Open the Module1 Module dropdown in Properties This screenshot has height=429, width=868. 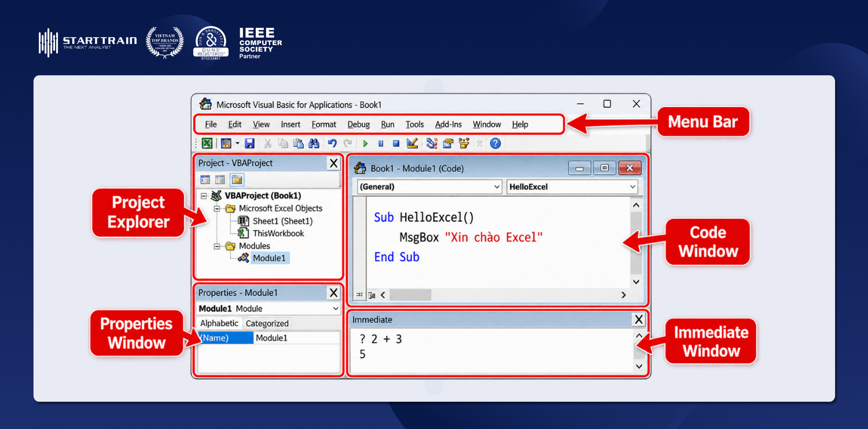coord(335,309)
